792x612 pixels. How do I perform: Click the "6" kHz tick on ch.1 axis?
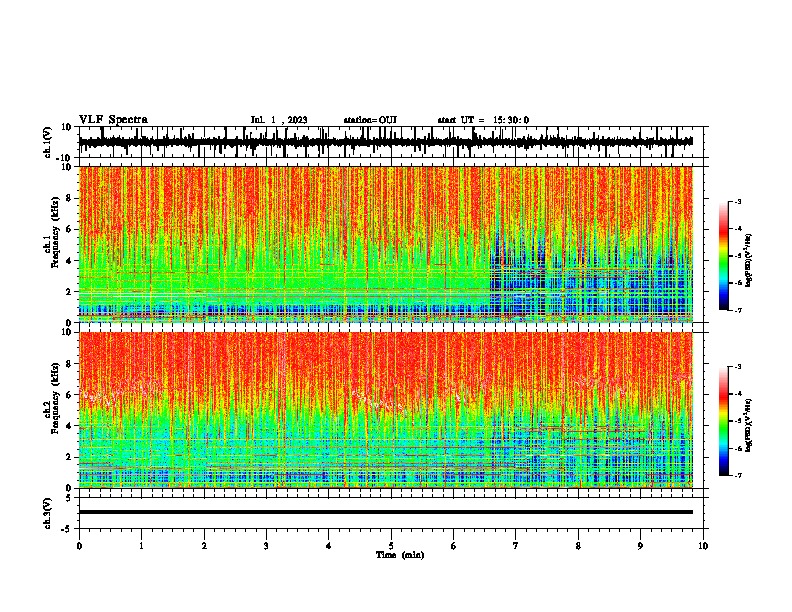pyautogui.click(x=69, y=230)
